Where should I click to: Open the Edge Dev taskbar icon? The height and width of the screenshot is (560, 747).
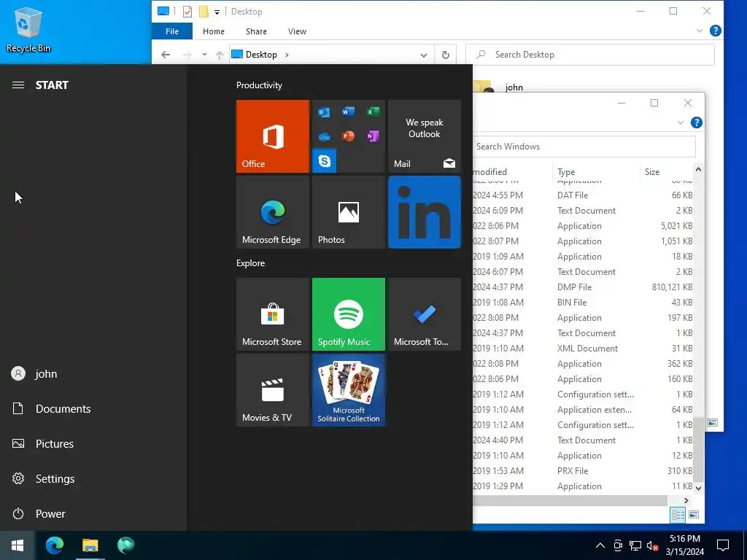point(125,545)
